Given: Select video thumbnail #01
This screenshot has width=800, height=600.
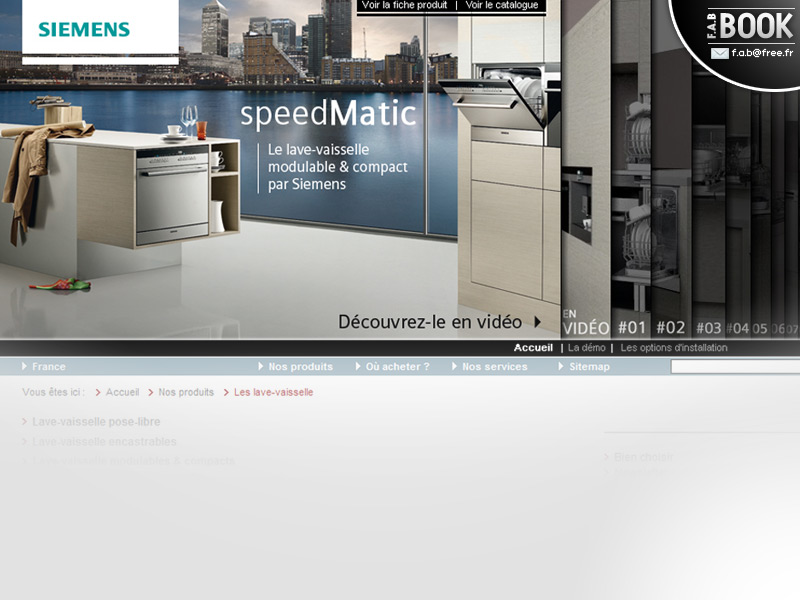Looking at the screenshot, I should (x=632, y=328).
